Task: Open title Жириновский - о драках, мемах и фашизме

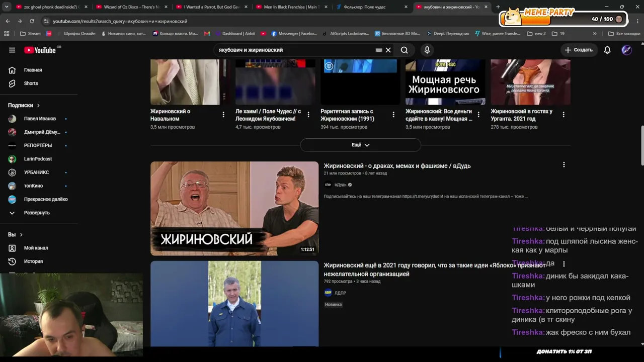Action: coord(397,166)
